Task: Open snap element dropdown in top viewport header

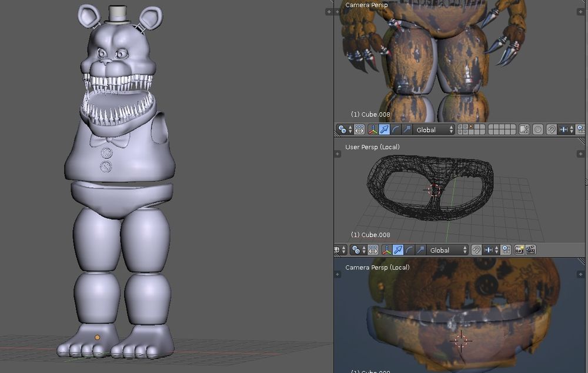Action: click(x=566, y=129)
